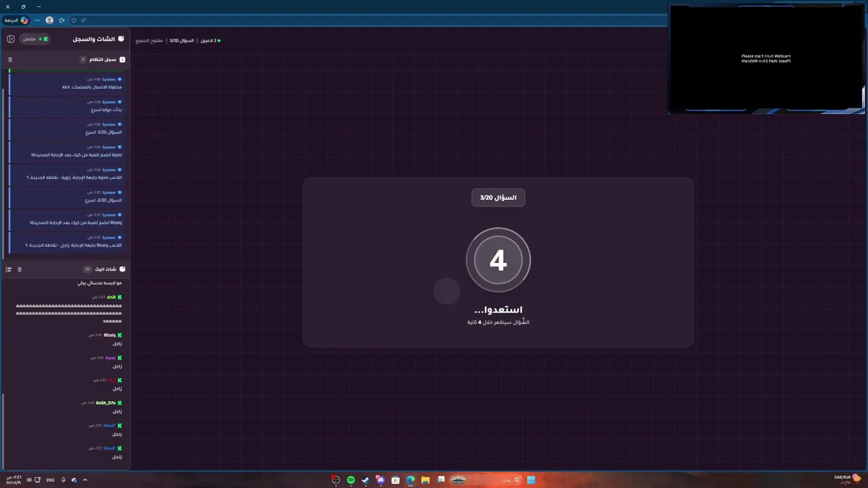The width and height of the screenshot is (868, 488).
Task: Click username dn2l in stream chat
Action: coord(111,298)
